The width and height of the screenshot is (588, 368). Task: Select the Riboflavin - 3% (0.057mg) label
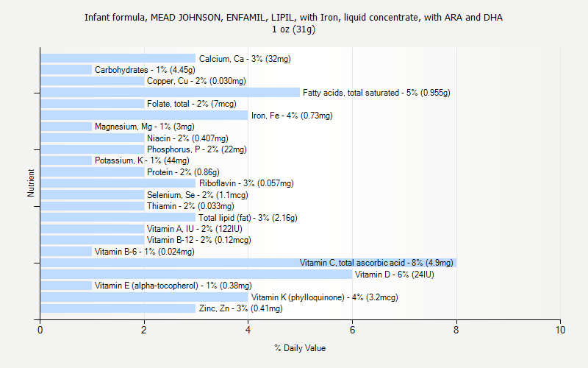pyautogui.click(x=246, y=183)
